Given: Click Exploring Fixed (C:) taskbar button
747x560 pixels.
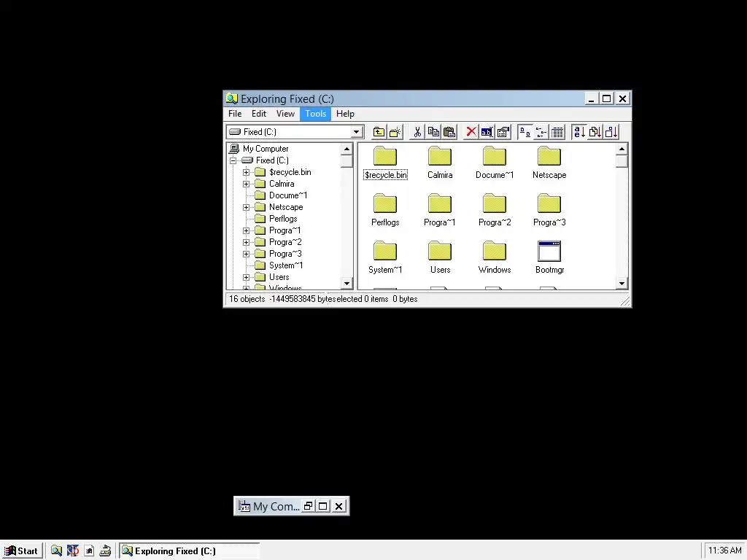Looking at the screenshot, I should (189, 551).
